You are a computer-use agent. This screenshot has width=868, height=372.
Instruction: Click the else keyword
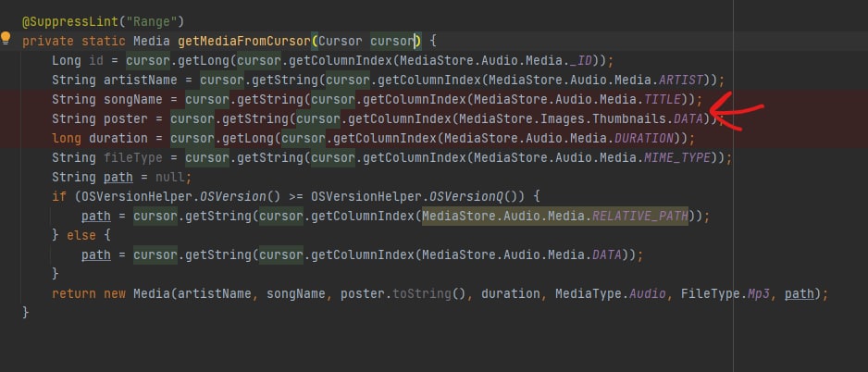click(81, 235)
